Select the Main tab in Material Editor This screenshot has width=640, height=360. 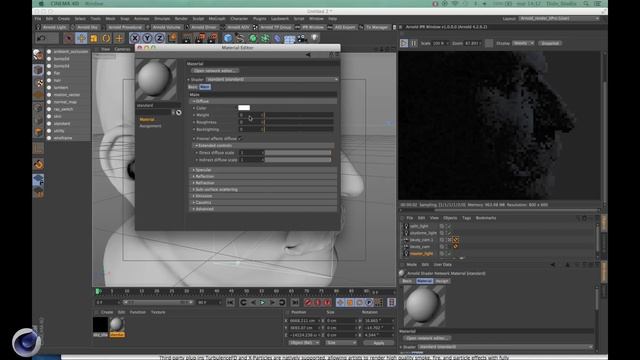point(205,87)
